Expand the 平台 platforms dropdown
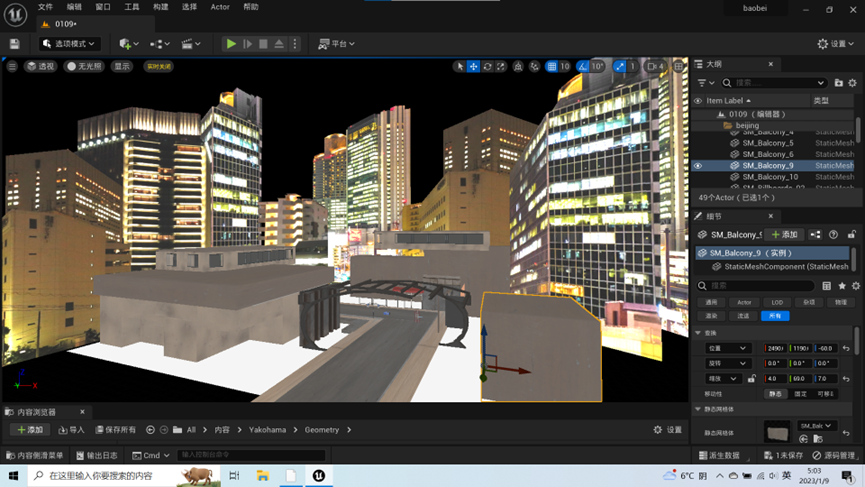865x487 pixels. point(336,44)
